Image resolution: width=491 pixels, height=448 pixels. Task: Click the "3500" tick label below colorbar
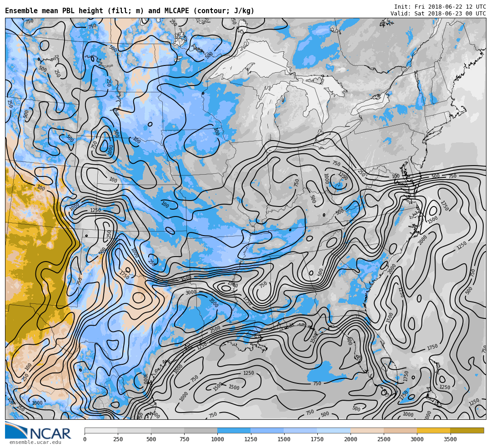(450, 439)
